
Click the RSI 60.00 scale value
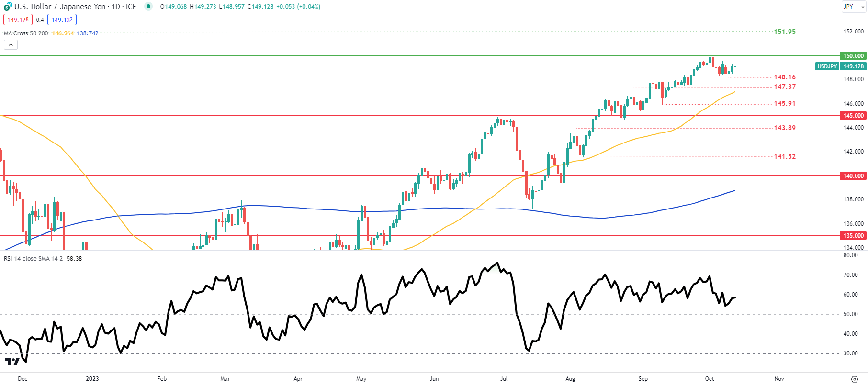tap(851, 295)
